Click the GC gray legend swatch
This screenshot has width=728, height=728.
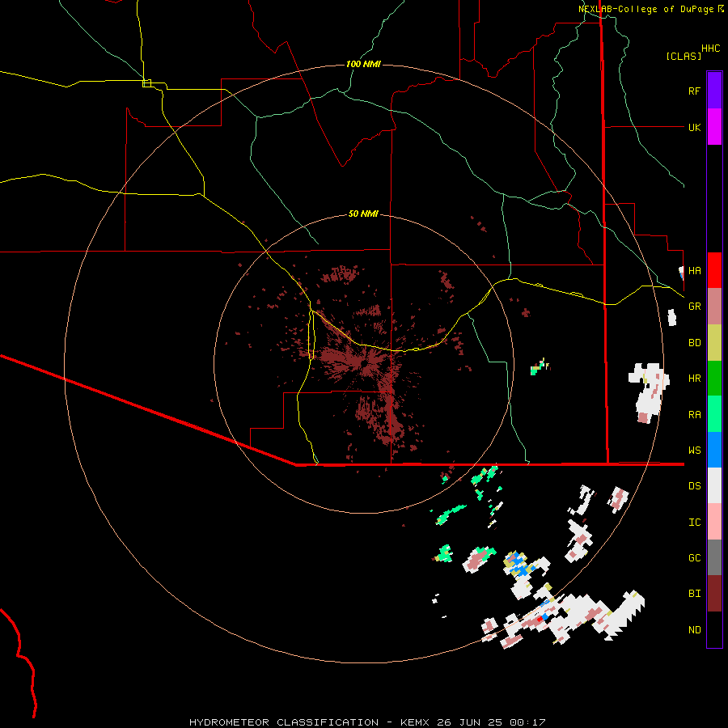pos(714,557)
